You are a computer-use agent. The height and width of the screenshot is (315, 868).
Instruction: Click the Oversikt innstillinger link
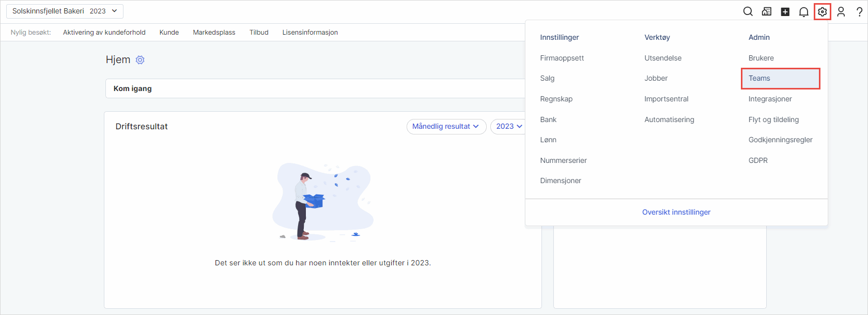[676, 212]
